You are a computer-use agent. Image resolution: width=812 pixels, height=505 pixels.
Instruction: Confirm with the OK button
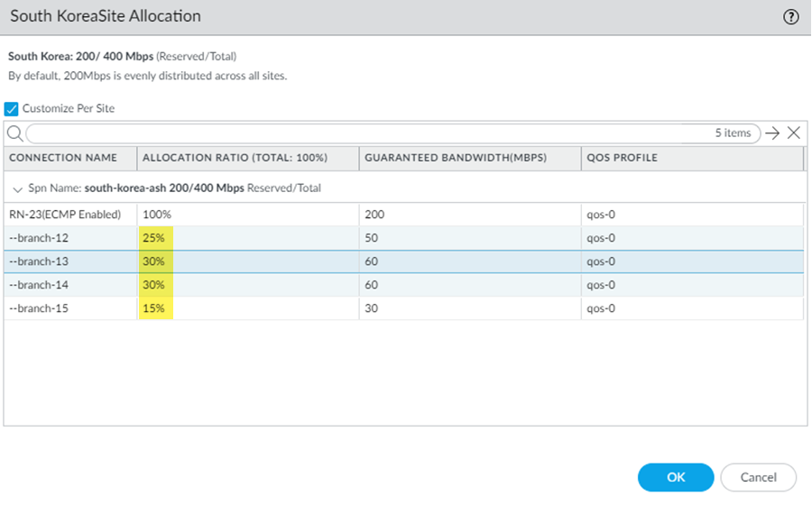click(x=675, y=477)
